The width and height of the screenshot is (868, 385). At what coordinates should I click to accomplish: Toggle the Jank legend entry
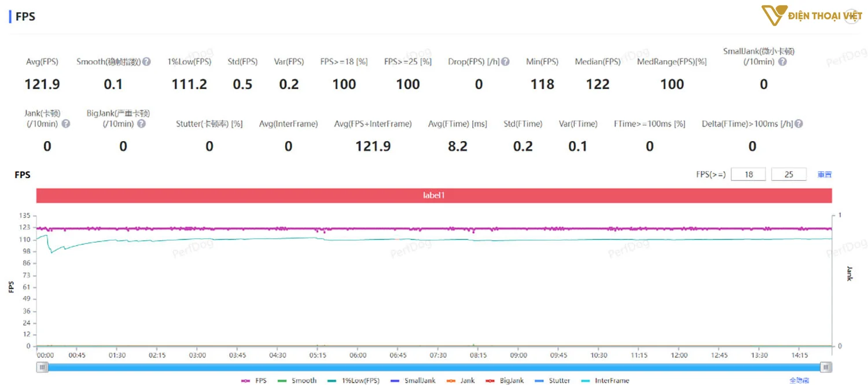(x=461, y=380)
